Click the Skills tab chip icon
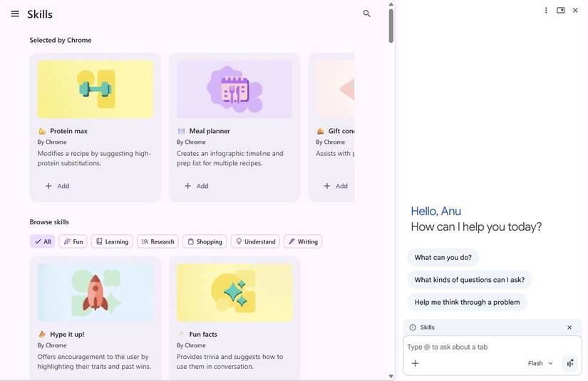This screenshot has width=588, height=381. (x=413, y=328)
